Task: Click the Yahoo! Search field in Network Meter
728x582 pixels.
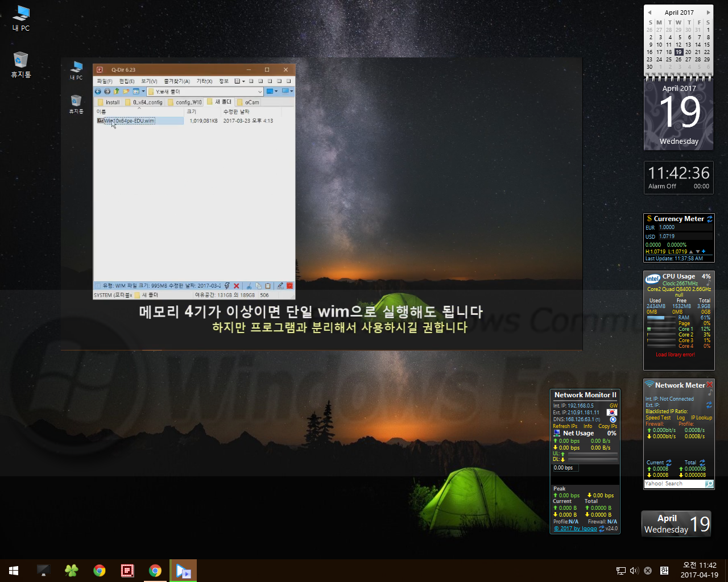Action: (x=674, y=484)
